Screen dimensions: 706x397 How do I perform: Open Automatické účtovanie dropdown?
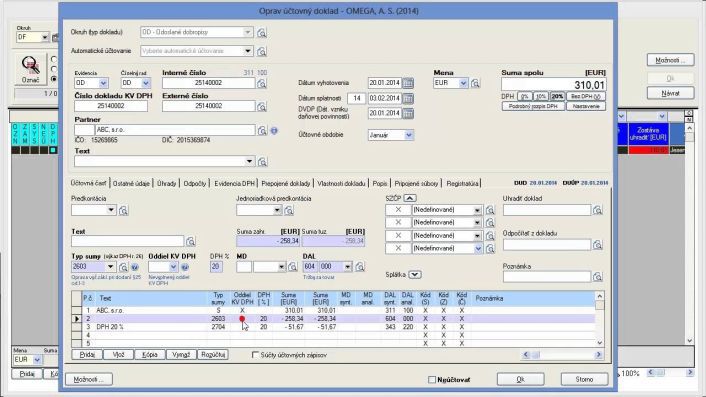coord(248,51)
